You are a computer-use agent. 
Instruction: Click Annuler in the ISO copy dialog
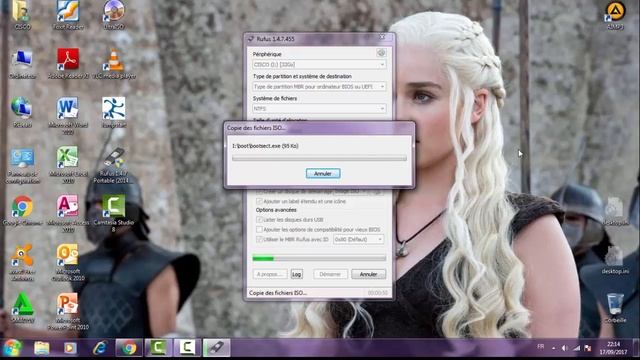click(x=323, y=173)
